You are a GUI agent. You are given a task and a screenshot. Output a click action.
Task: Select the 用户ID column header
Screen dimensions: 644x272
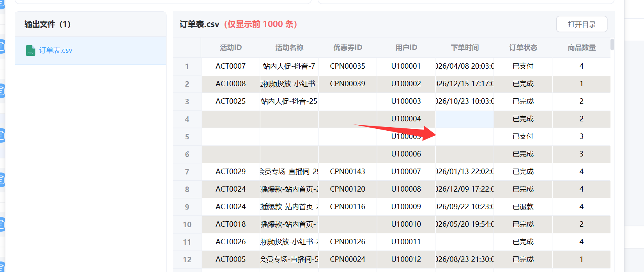(x=406, y=48)
